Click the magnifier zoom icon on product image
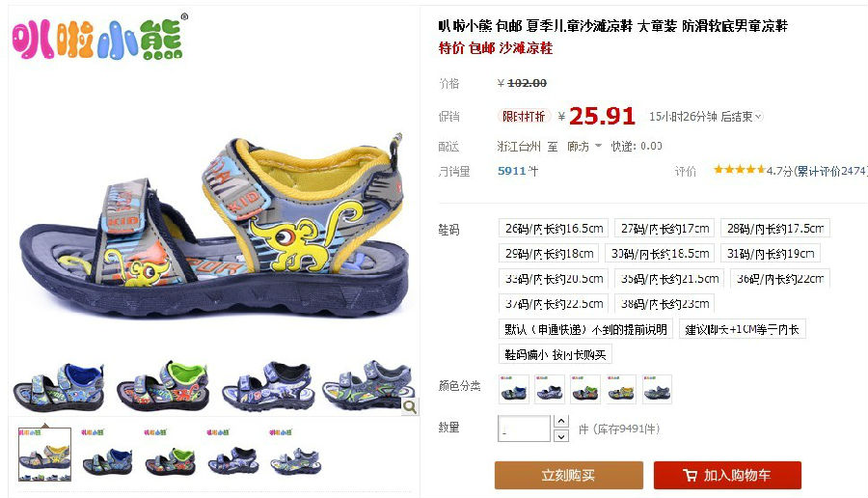 (x=410, y=407)
